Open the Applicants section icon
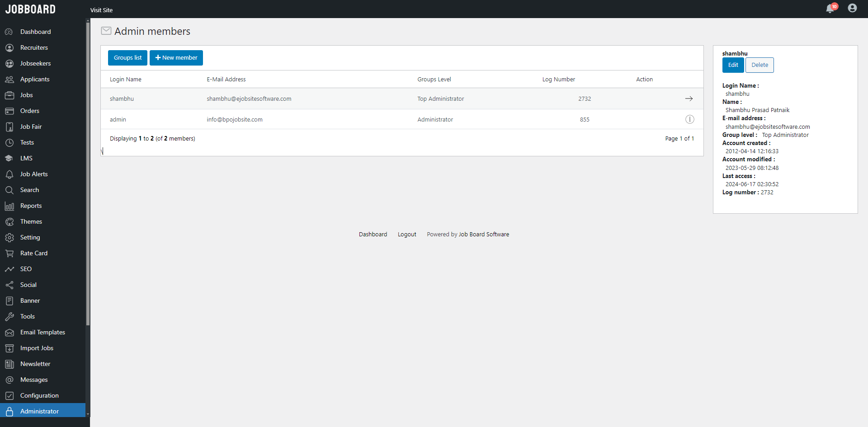 (x=9, y=79)
